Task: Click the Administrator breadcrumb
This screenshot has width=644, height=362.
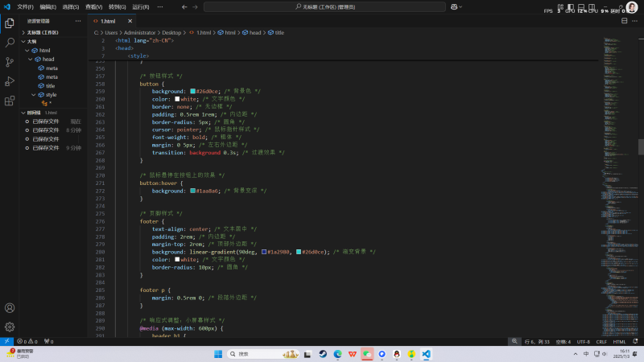Action: click(139, 32)
